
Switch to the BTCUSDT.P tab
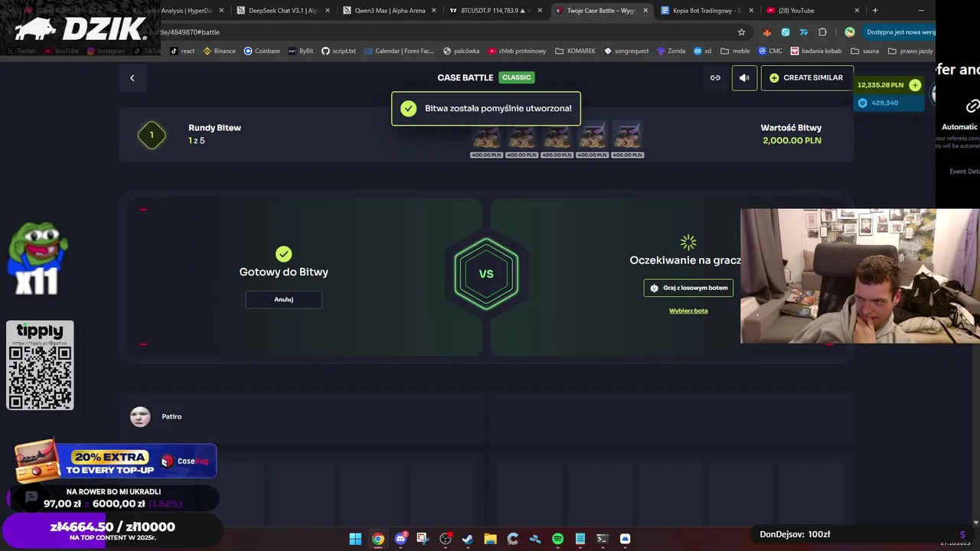(x=495, y=11)
